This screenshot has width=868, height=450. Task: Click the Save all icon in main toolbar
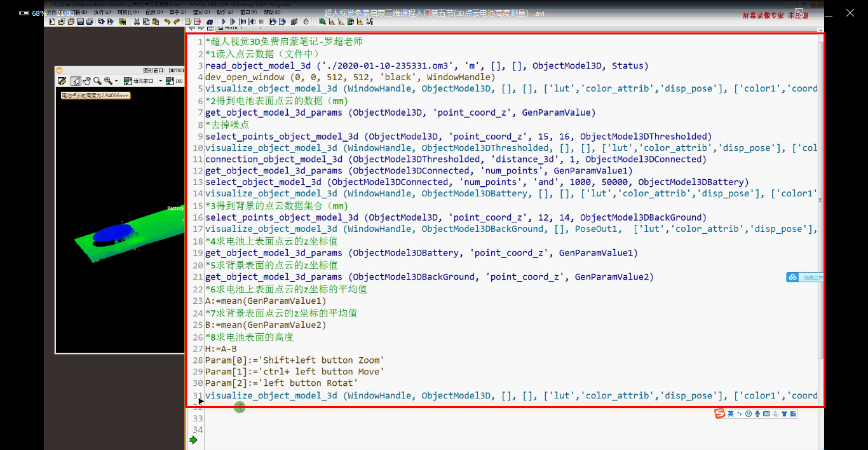coord(90,22)
